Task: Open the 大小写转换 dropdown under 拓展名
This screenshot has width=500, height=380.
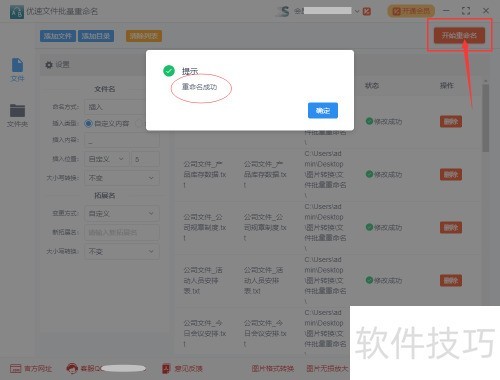Action: click(122, 251)
